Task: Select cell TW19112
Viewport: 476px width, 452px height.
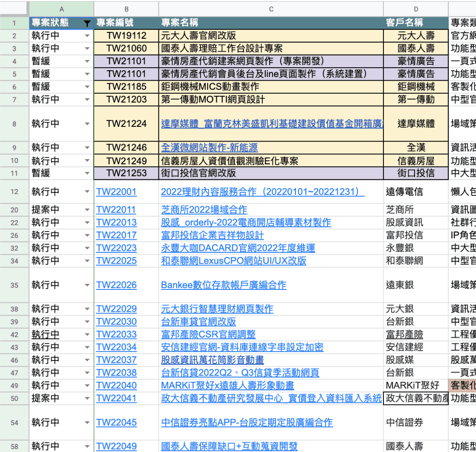Action: (126, 36)
